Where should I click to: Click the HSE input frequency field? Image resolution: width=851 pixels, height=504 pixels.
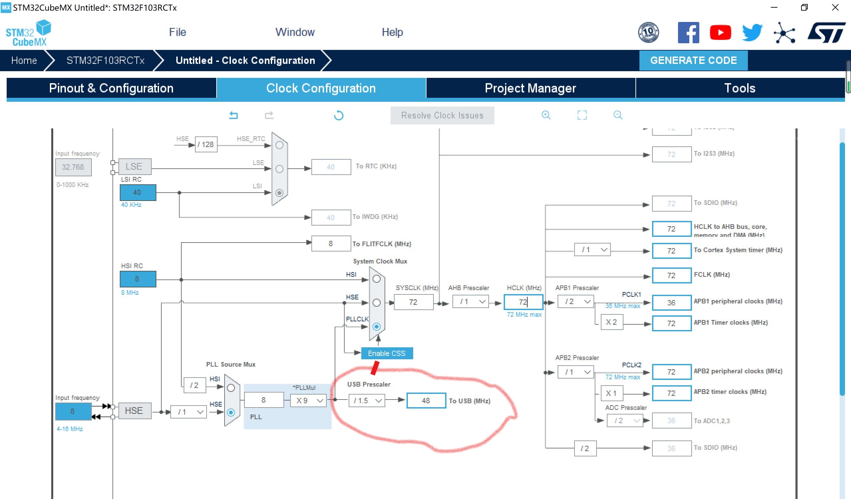coord(73,411)
